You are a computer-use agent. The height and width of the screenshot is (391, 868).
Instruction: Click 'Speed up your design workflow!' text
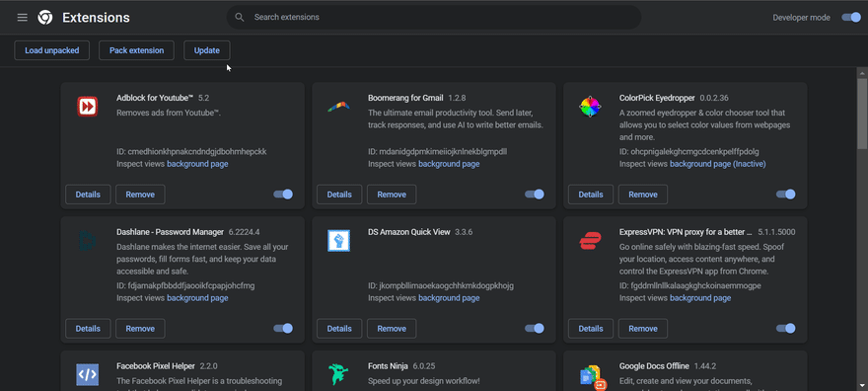click(x=424, y=381)
